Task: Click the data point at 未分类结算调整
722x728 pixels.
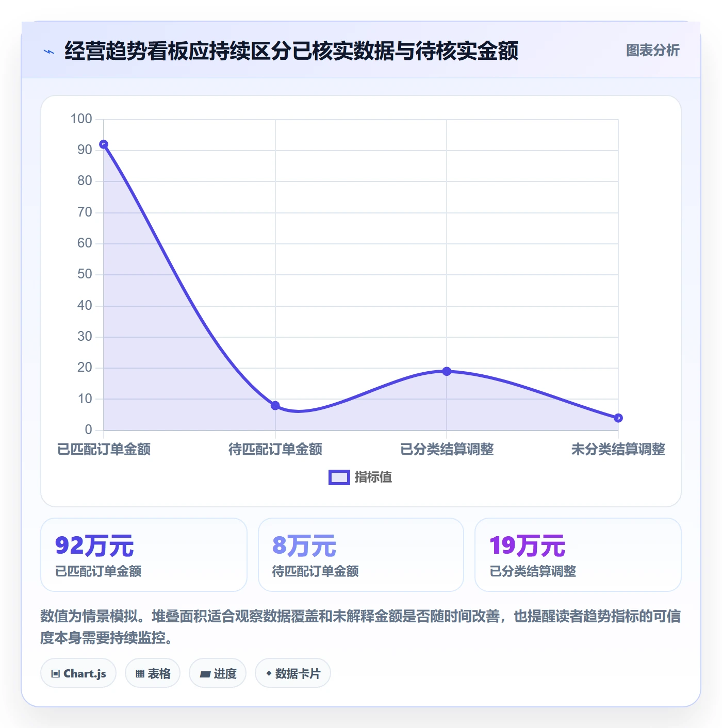Action: tap(618, 418)
